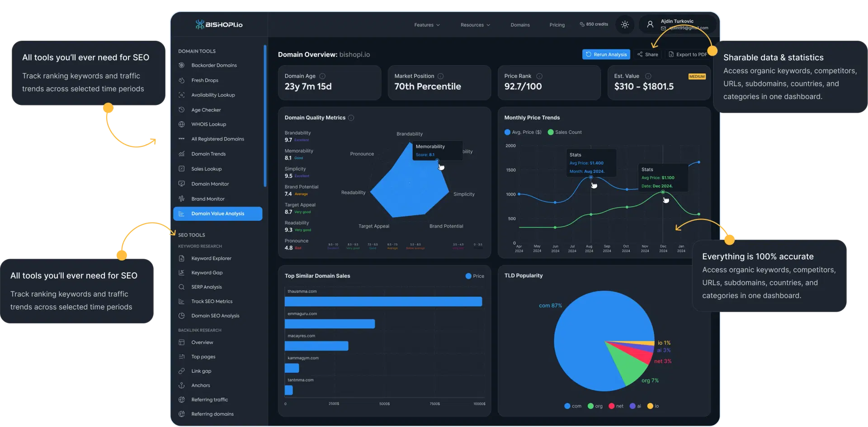Click the emmaguru.com sales bar
Screen dimensions: 868x427
pyautogui.click(x=330, y=324)
